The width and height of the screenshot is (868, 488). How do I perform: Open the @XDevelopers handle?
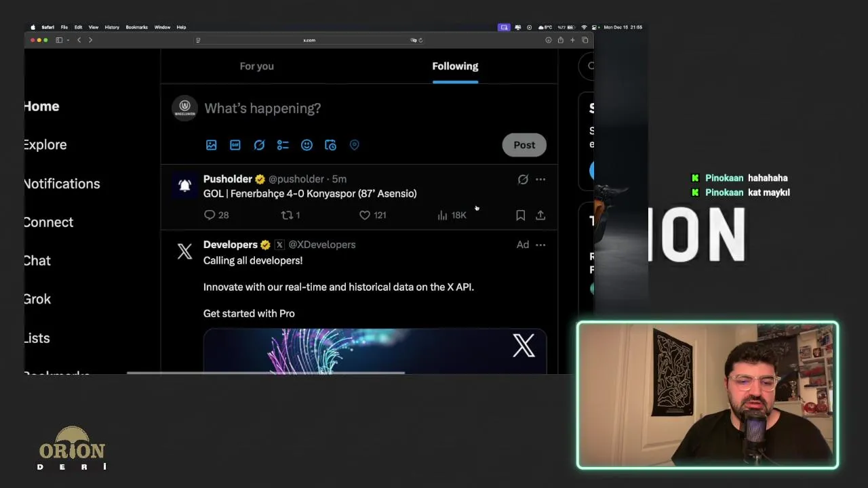pyautogui.click(x=322, y=245)
